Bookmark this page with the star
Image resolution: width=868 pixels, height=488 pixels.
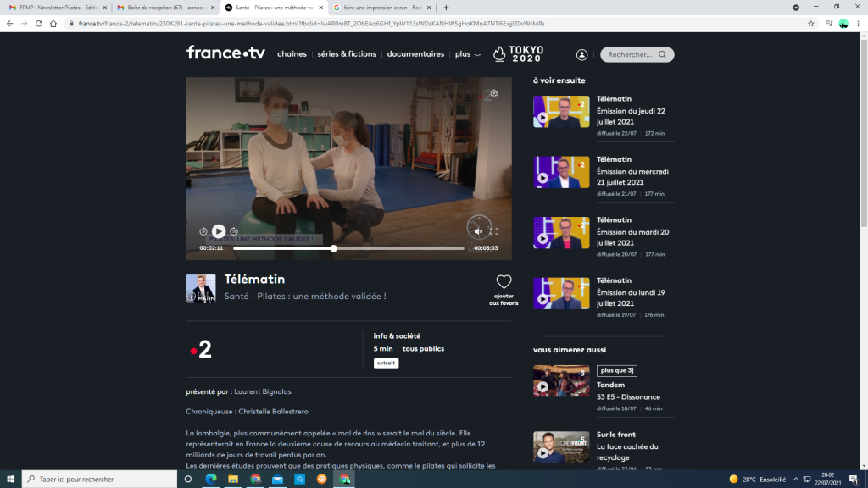coord(810,24)
